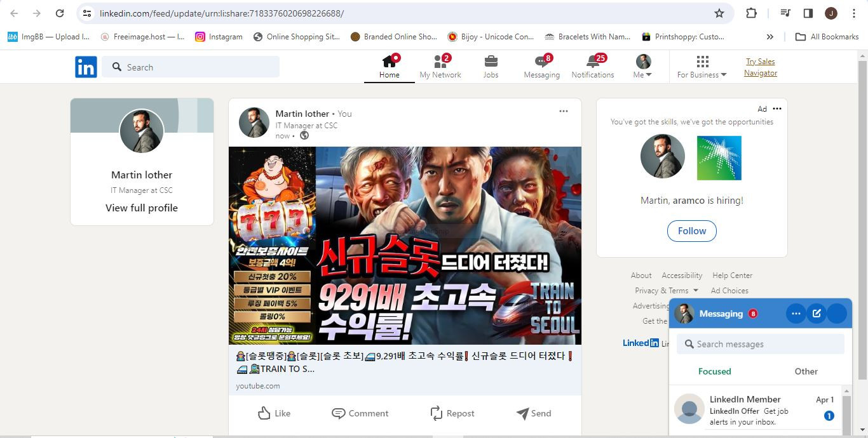The width and height of the screenshot is (868, 438).
Task: Show more bookmarks with the double chevron
Action: coord(770,37)
